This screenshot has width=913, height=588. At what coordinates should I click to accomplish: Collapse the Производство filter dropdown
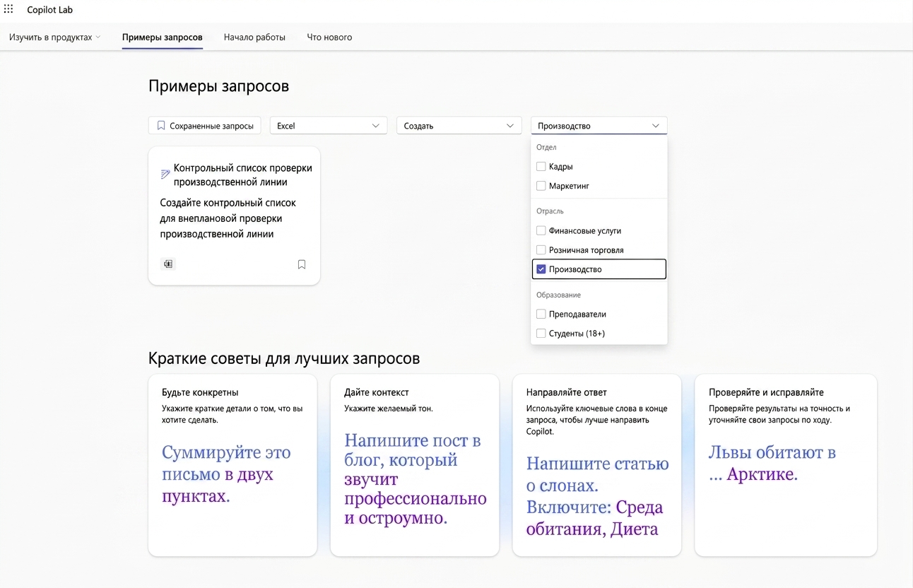[599, 126]
